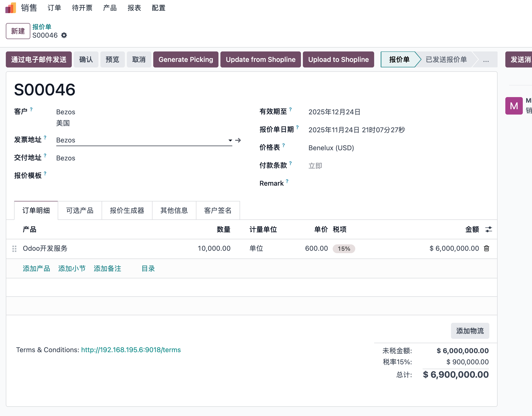The height and width of the screenshot is (416, 532).
Task: Click the 确认 button
Action: [86, 59]
